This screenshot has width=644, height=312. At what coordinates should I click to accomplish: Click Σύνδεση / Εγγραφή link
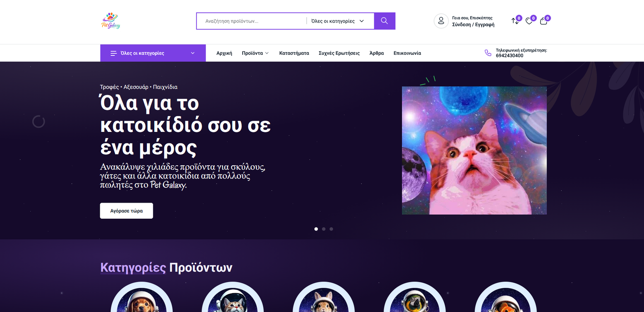coord(473,25)
